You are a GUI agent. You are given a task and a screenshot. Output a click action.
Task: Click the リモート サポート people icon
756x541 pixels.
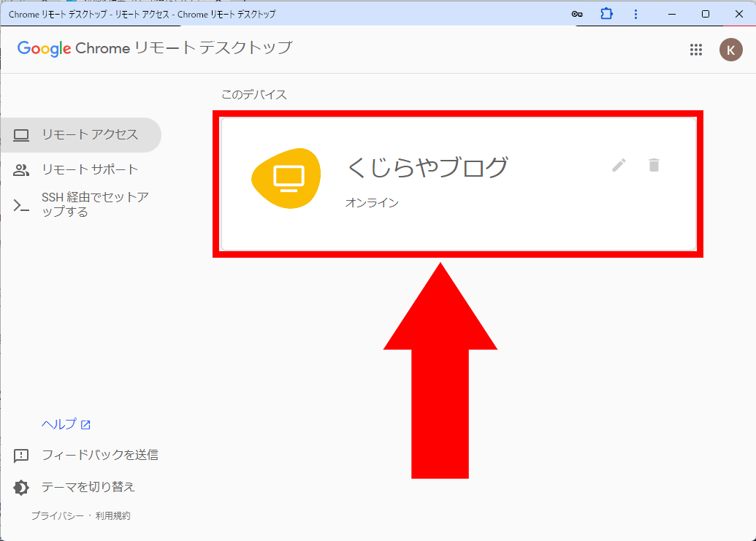pyautogui.click(x=23, y=169)
